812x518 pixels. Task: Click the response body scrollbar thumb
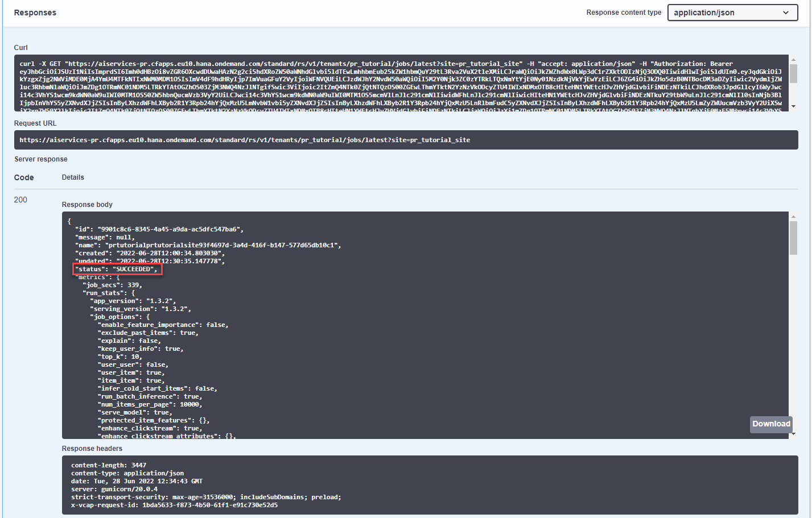(793, 238)
